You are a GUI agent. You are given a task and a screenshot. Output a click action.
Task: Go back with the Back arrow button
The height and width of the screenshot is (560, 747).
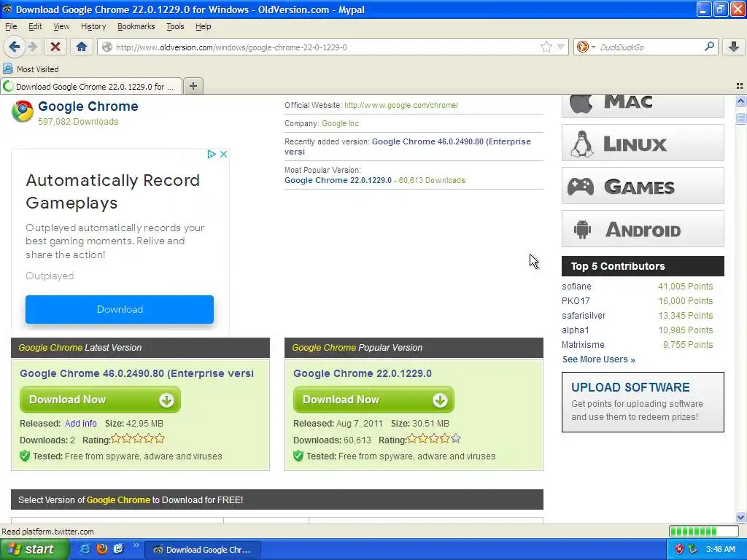(x=14, y=47)
